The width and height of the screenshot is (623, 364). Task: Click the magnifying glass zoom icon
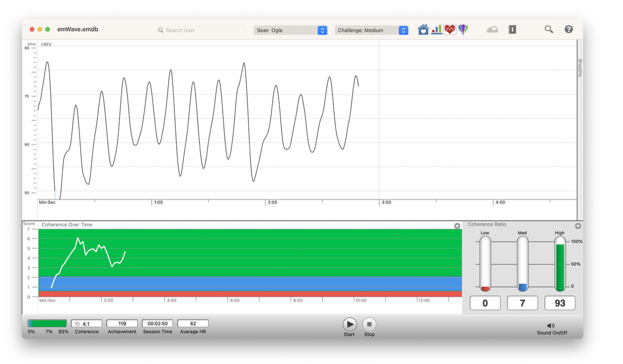coord(549,30)
